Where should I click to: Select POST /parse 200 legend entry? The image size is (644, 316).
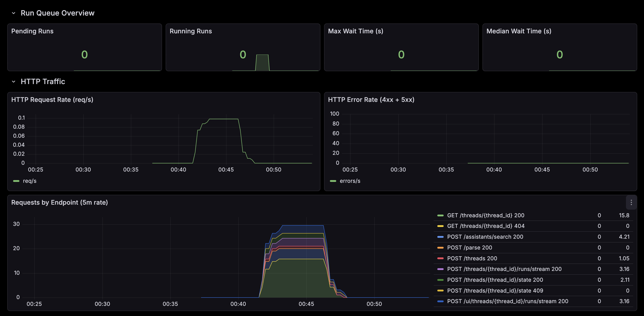469,247
